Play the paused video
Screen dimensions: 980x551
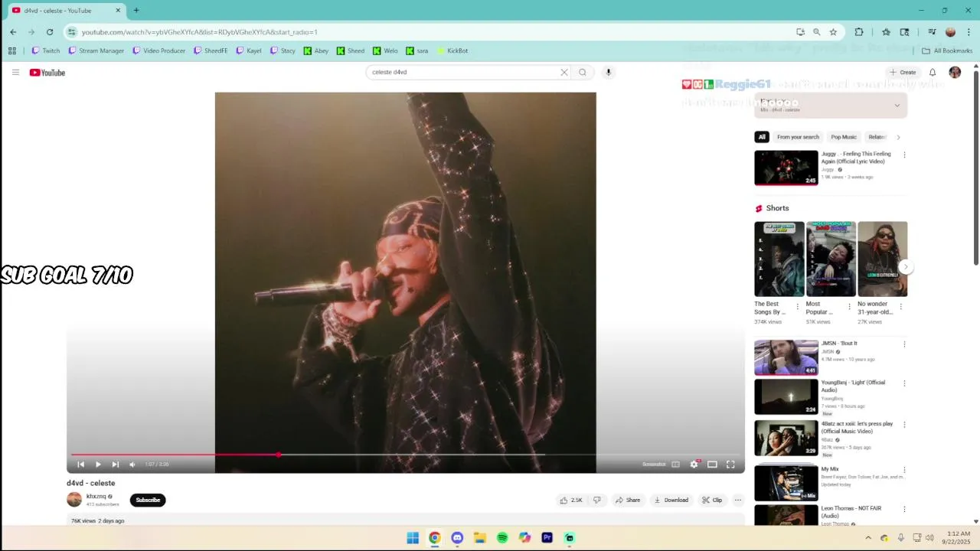click(x=98, y=465)
